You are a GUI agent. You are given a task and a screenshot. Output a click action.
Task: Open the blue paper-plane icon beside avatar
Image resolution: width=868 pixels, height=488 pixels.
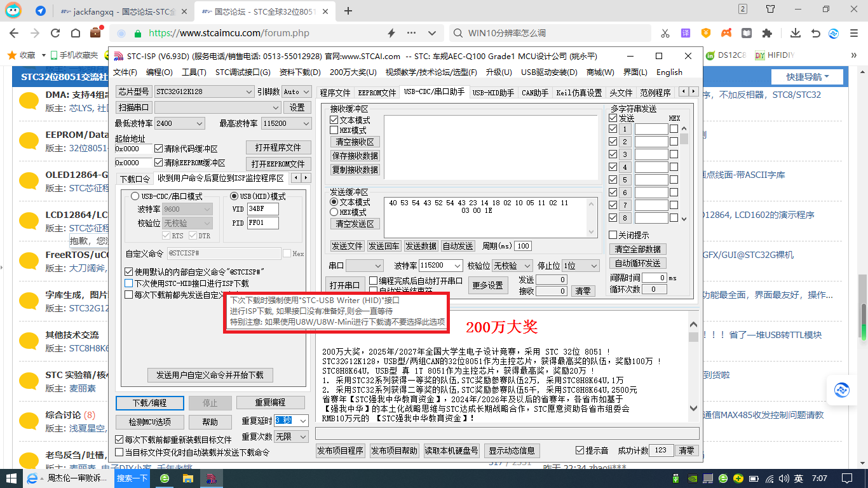click(41, 11)
